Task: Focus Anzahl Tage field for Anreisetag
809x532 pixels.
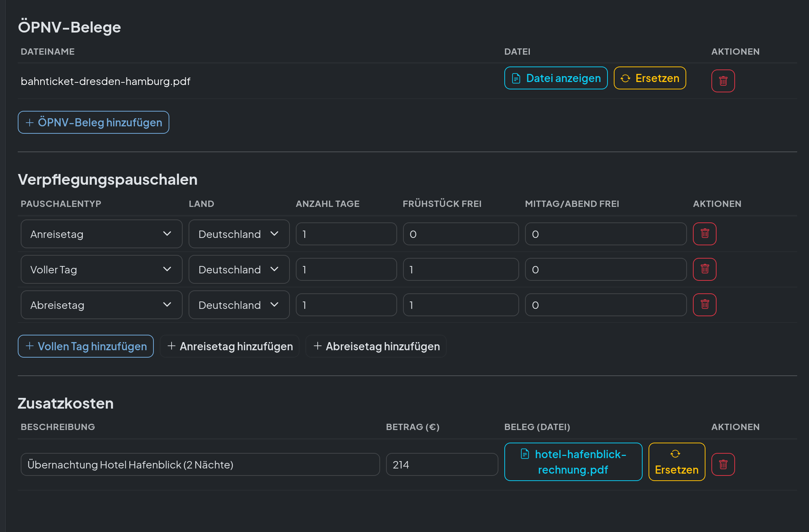Action: pyautogui.click(x=346, y=234)
